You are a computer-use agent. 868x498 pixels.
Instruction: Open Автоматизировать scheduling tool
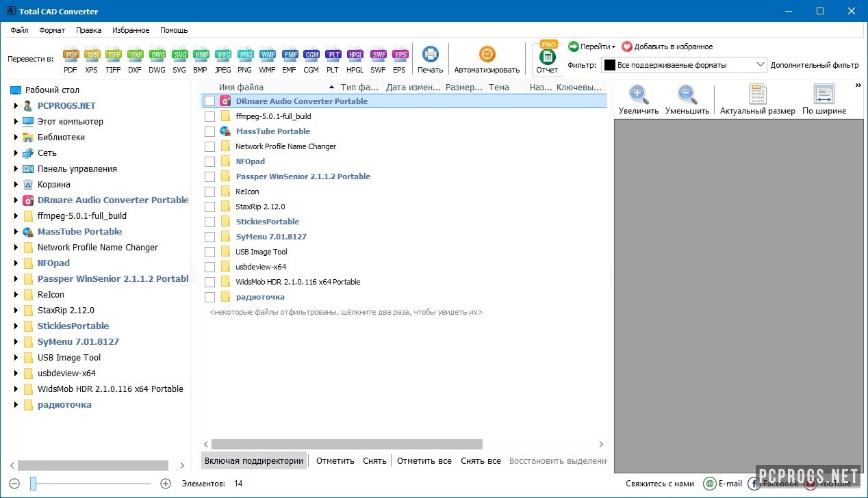[487, 60]
